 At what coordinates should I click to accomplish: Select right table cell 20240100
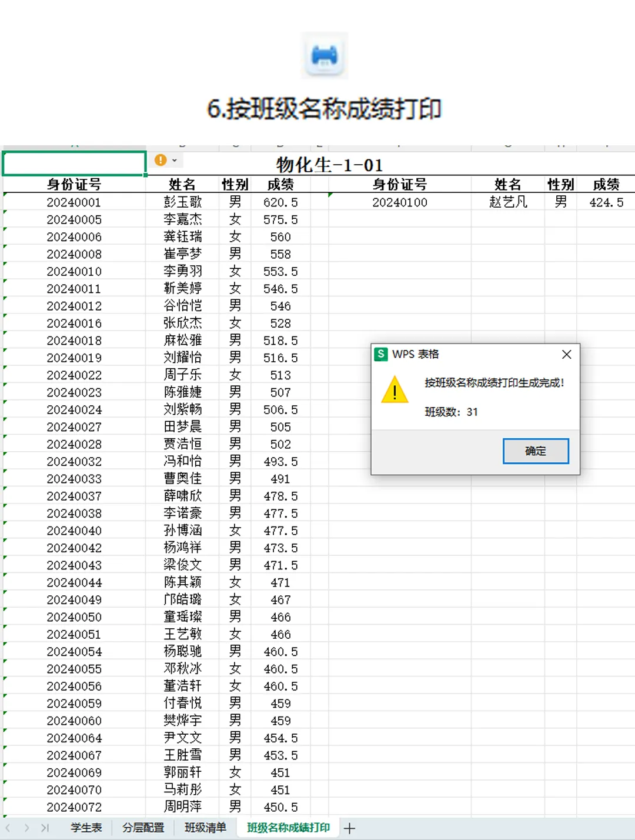coord(400,202)
